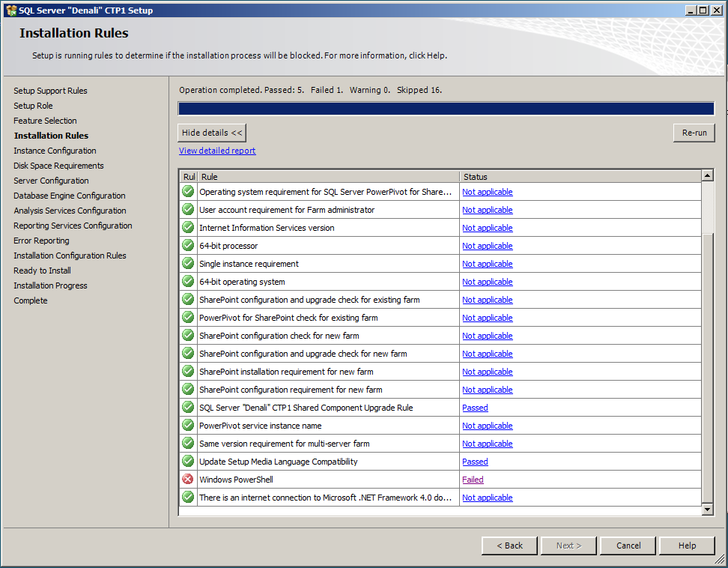The width and height of the screenshot is (728, 568).
Task: Click the check icon beside PowerPivot service instance name
Action: (187, 425)
